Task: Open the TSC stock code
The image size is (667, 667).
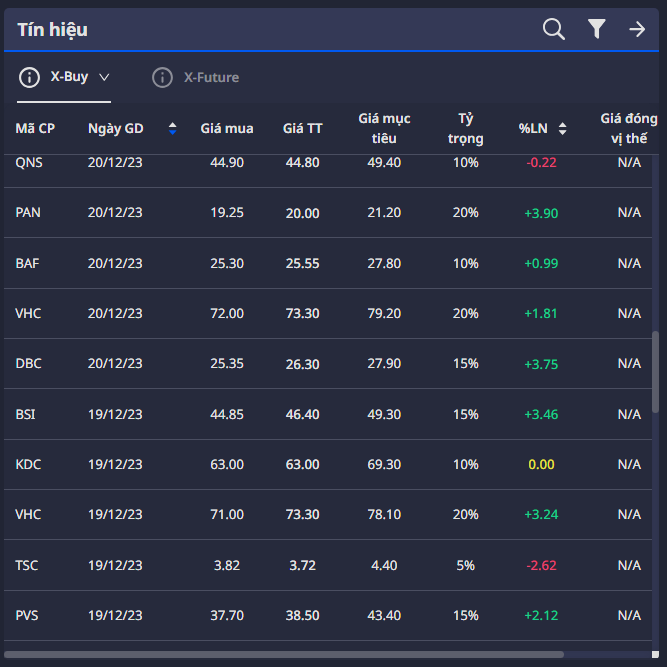Action: 28,565
